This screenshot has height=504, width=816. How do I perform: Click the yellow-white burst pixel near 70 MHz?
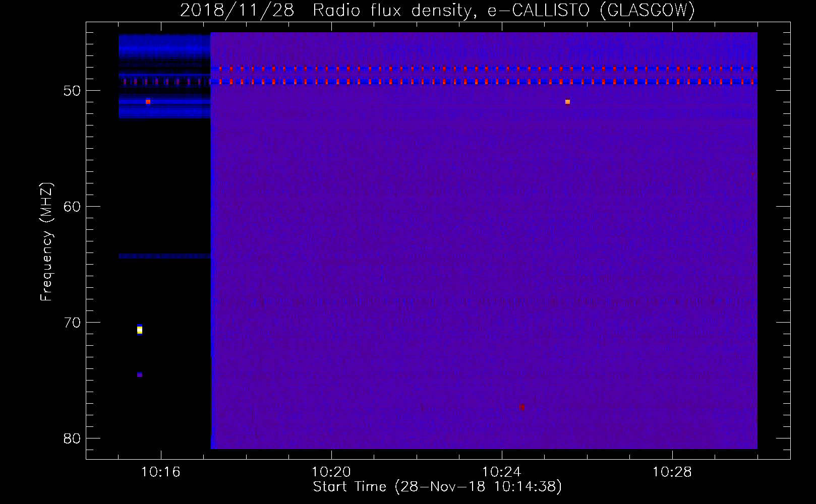tap(140, 330)
